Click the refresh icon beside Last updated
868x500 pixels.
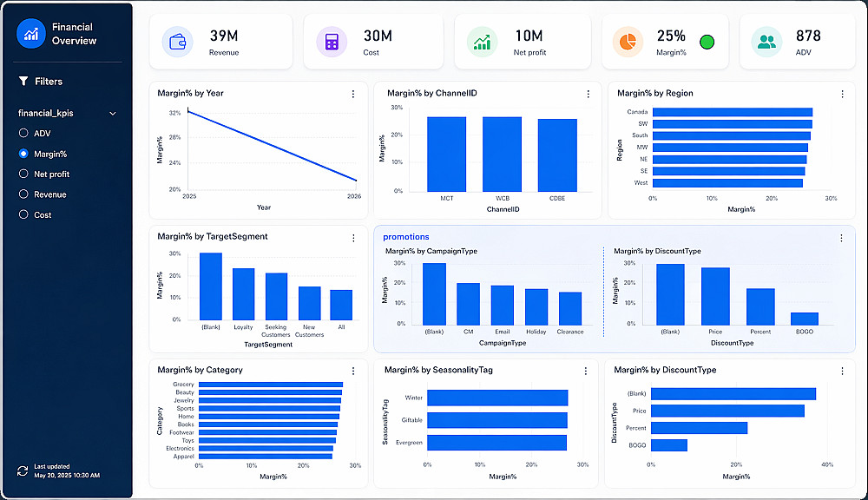point(23,470)
